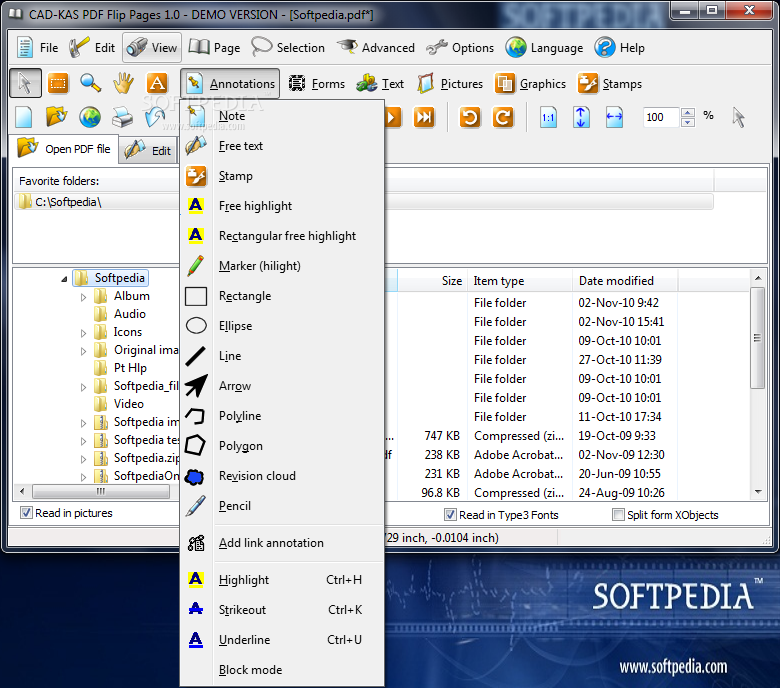Choose the Stamp annotation entry
The width and height of the screenshot is (780, 688).
[x=282, y=176]
